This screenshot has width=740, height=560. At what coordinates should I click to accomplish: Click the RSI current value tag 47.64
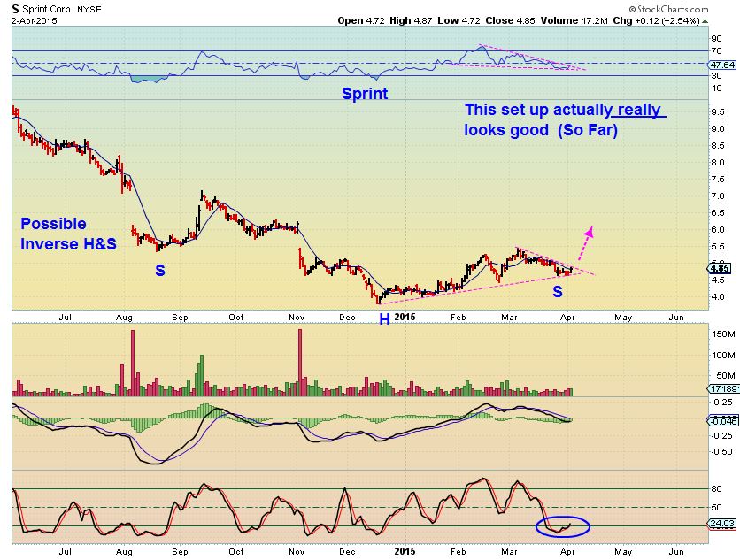coord(722,65)
